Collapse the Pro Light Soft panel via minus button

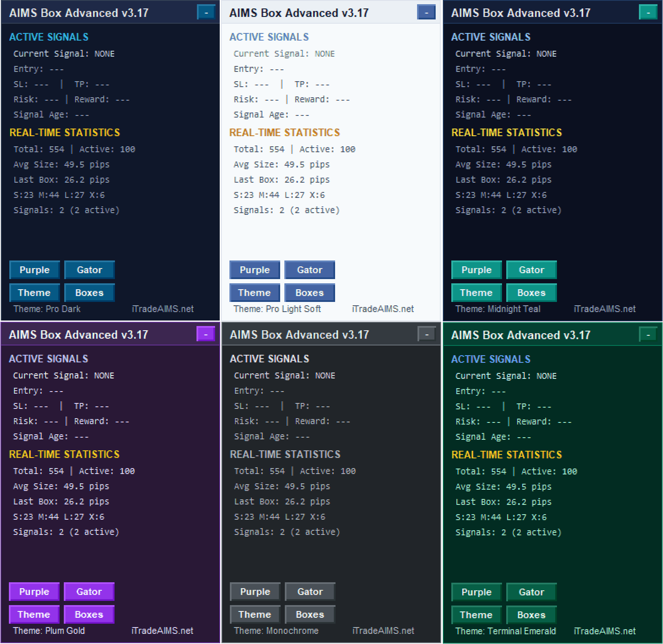426,12
